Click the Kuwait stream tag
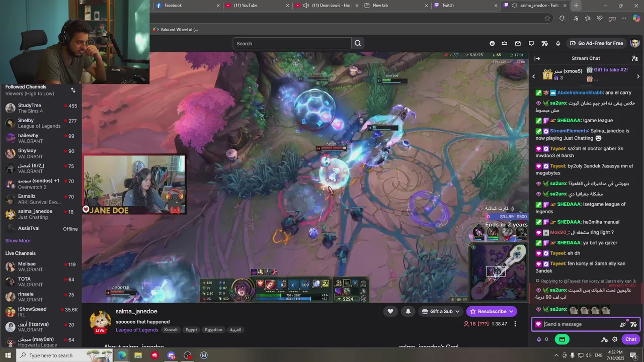The image size is (644, 362). point(171,330)
